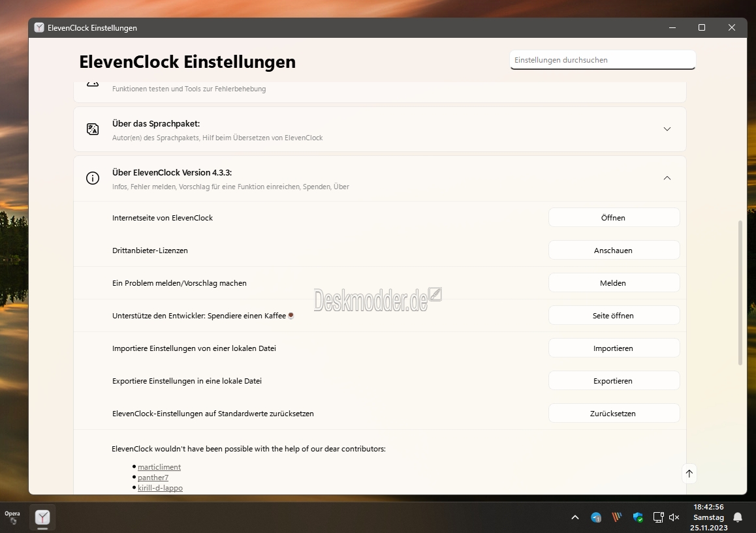Reset settings with the Zurücksetzen button

pos(614,414)
